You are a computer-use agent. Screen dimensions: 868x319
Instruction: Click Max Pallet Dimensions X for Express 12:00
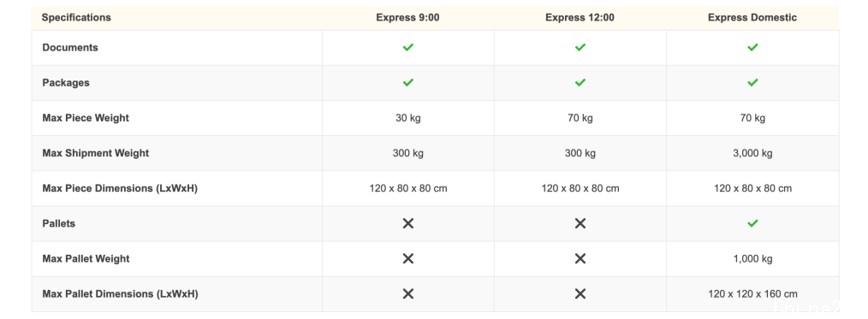580,293
